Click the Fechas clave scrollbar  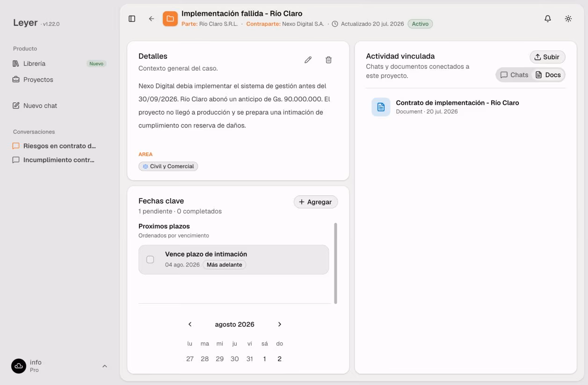coord(335,263)
